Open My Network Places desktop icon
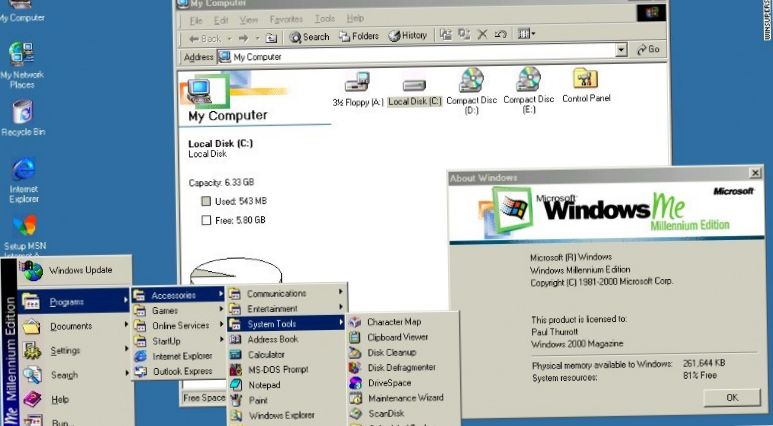The height and width of the screenshot is (426, 773). click(22, 65)
